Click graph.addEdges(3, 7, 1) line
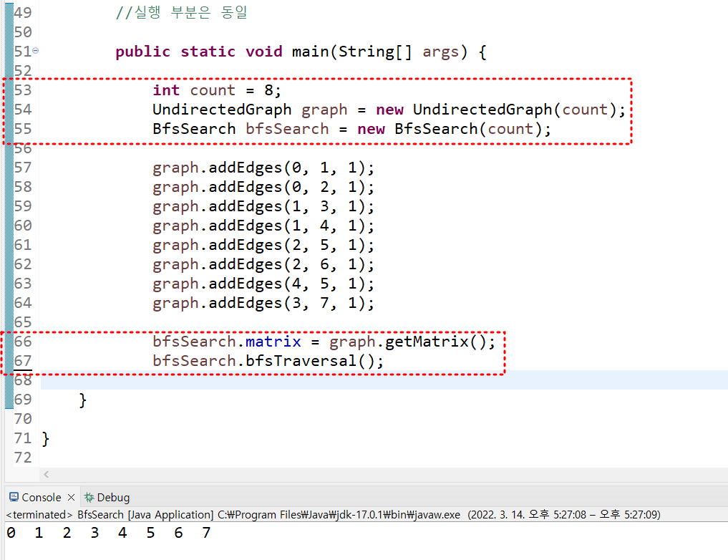 click(x=263, y=303)
